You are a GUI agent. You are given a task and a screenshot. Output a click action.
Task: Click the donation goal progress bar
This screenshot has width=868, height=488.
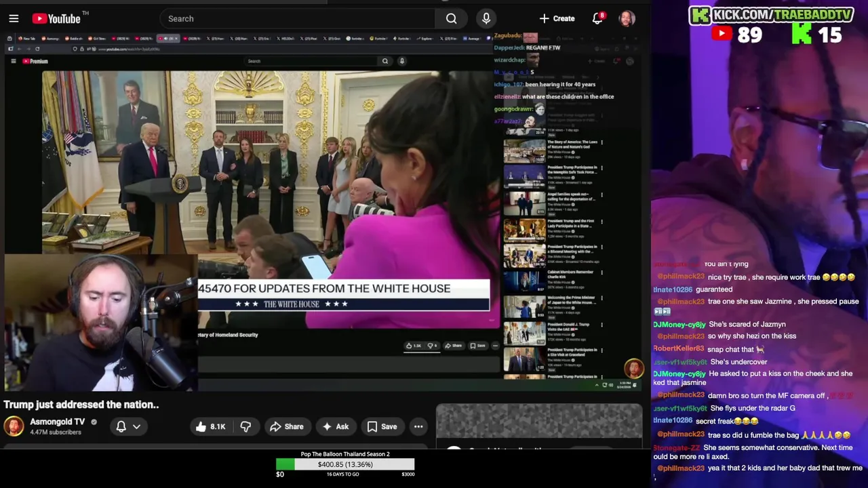tap(345, 465)
